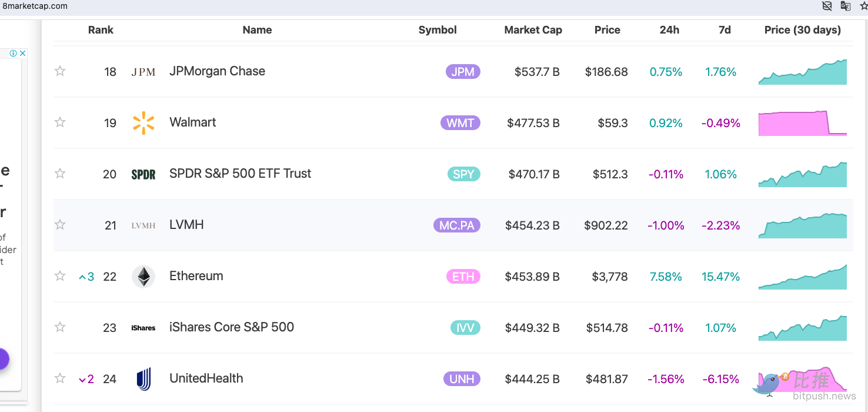The width and height of the screenshot is (868, 412).
Task: Favorite JPMorgan Chase with star toggle
Action: point(60,71)
